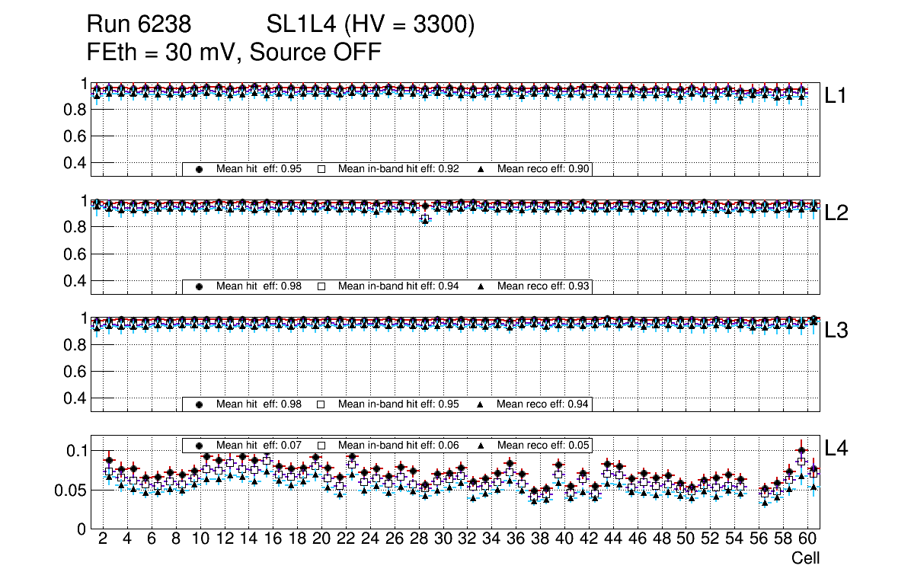The image size is (911, 588).
Task: Click the 'SL1L4 (HV = 3300)' heading
Action: tap(370, 26)
